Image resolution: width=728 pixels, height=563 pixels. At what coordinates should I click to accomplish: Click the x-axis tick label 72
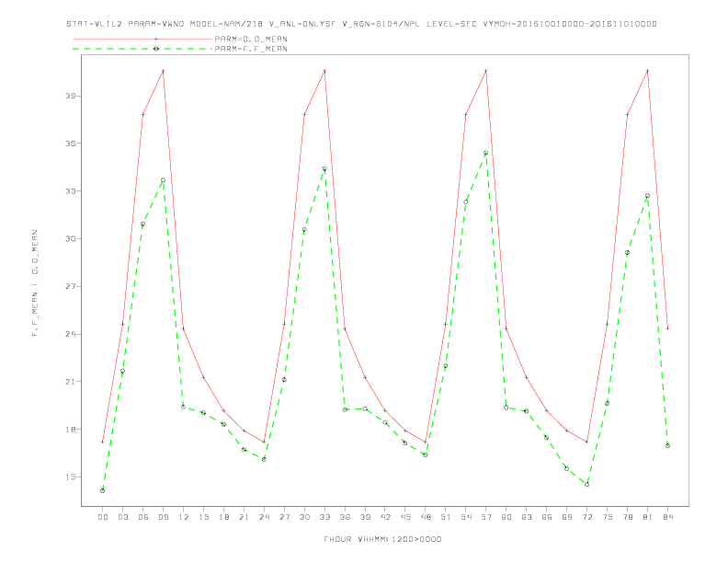pyautogui.click(x=586, y=517)
